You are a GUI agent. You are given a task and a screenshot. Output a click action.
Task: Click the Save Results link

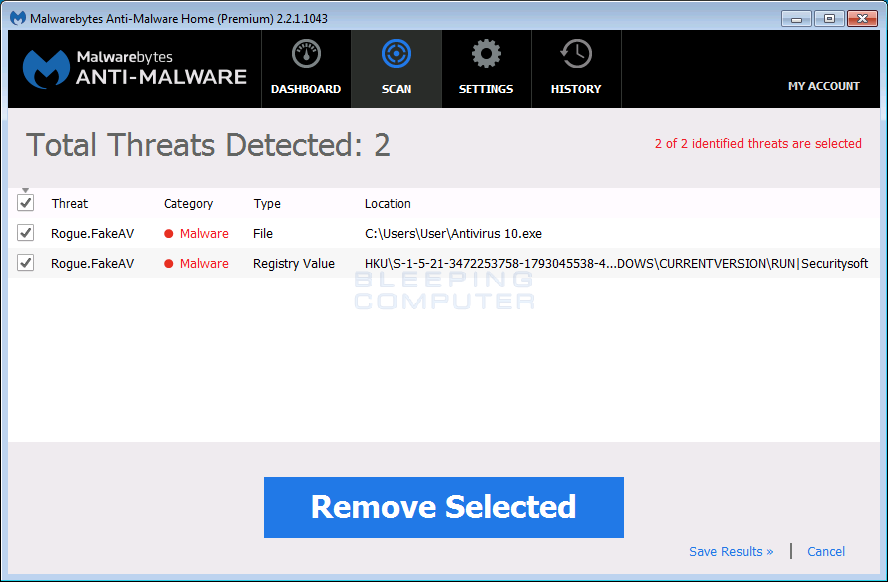coord(731,551)
